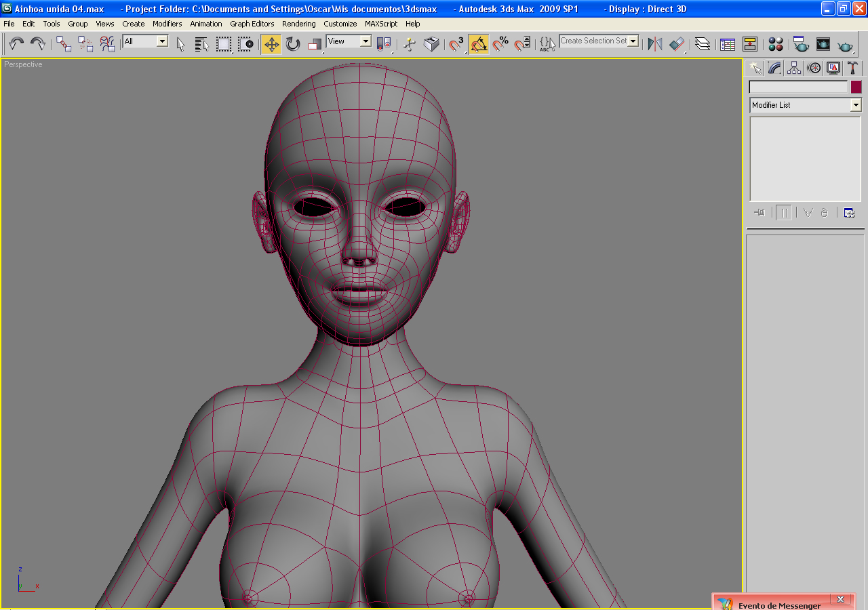This screenshot has height=610, width=868.
Task: Open the Create menu
Action: [134, 24]
